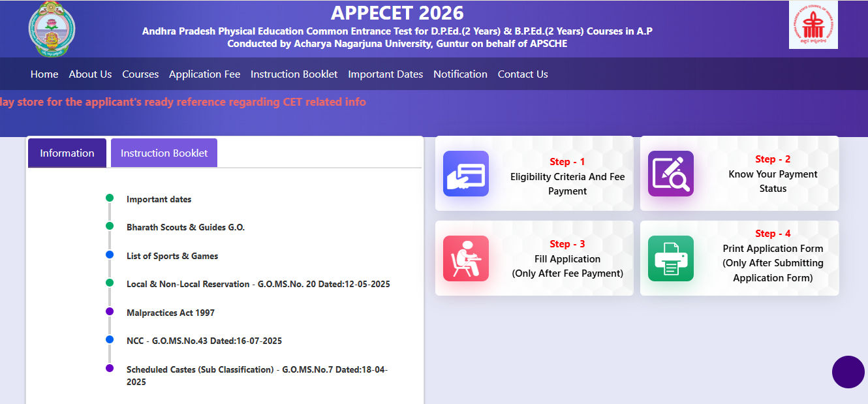Switch to the Information tab
This screenshot has height=404, width=868.
click(x=67, y=153)
